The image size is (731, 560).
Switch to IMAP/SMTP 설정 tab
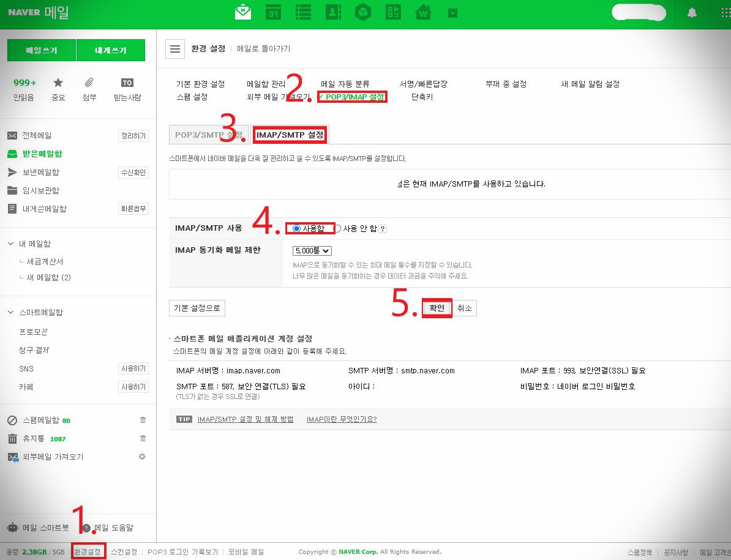click(x=290, y=135)
